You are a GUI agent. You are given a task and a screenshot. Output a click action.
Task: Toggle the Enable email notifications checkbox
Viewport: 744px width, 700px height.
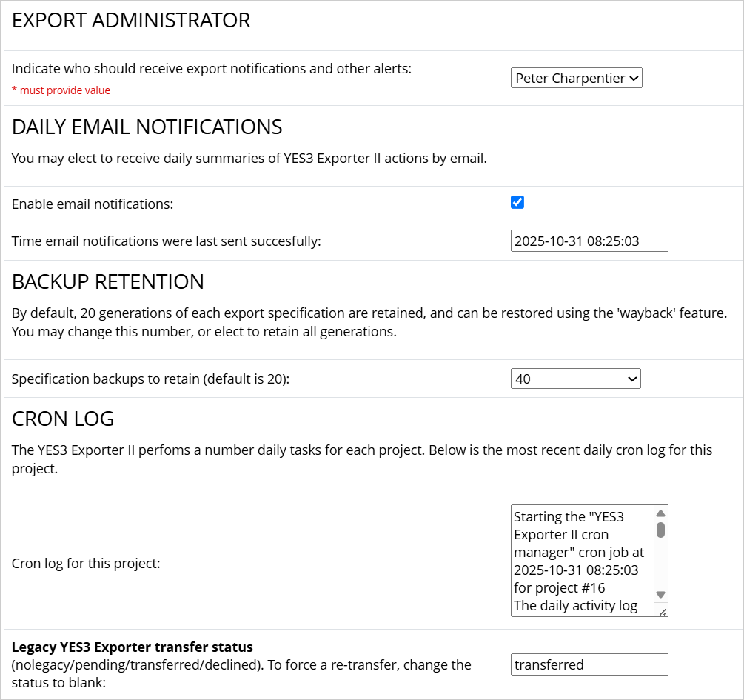tap(517, 202)
